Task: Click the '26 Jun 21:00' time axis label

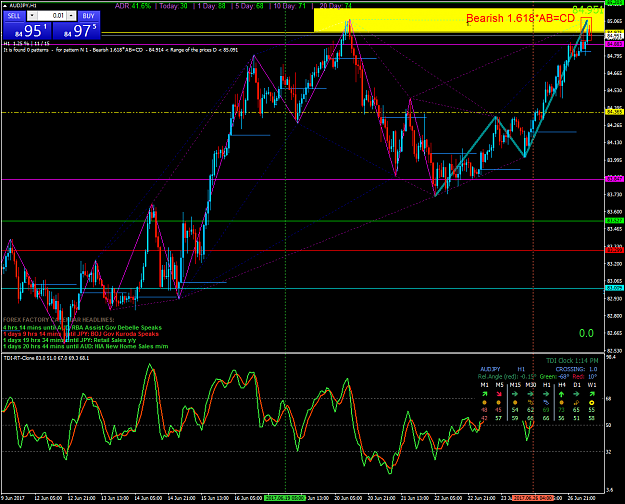Action: [582, 498]
